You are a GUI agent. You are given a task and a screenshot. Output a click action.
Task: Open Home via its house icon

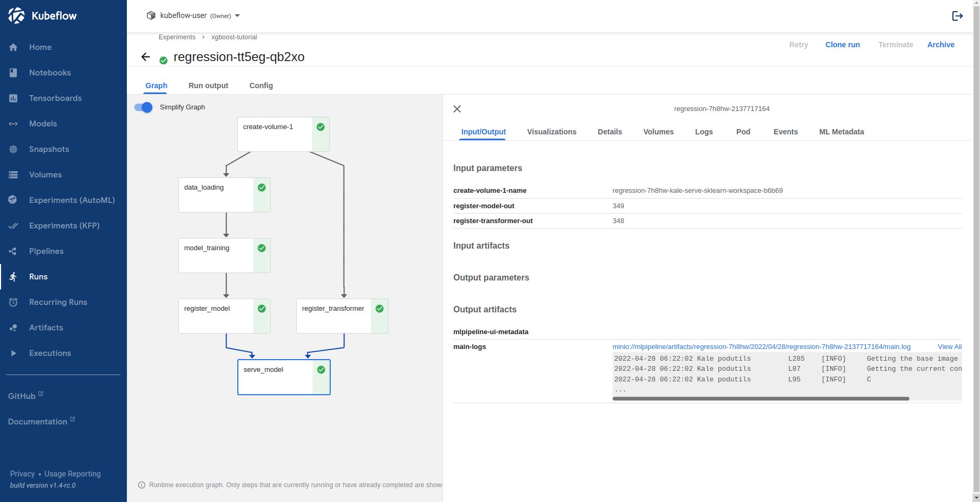pyautogui.click(x=13, y=47)
